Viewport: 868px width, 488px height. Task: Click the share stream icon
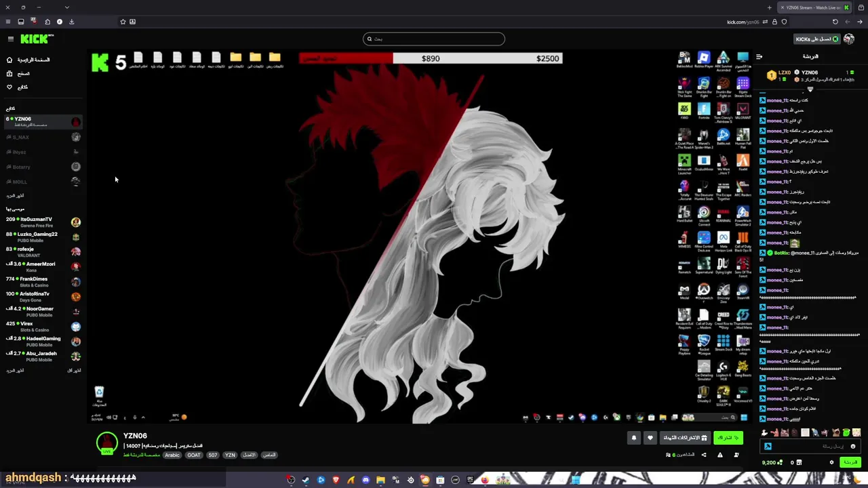coord(703,455)
